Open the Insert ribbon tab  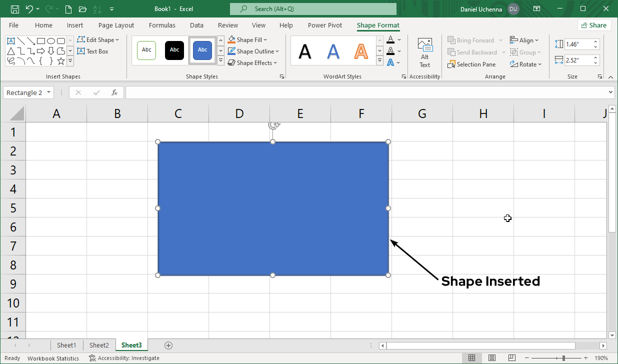pyautogui.click(x=75, y=25)
